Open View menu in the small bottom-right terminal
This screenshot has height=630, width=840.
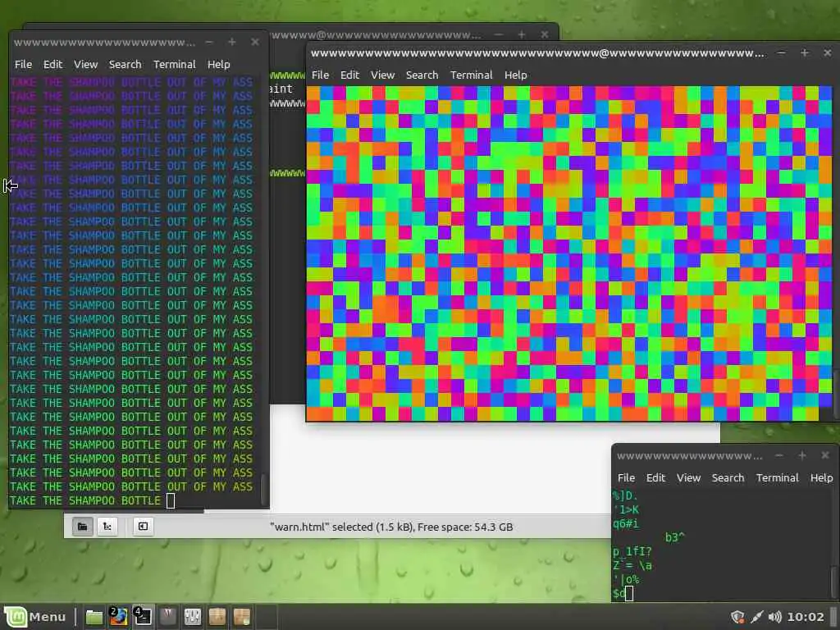(688, 478)
